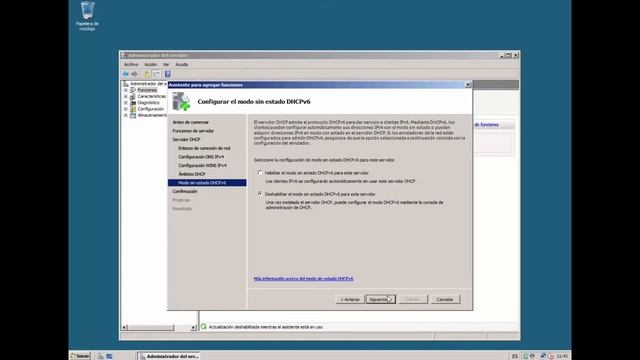Click the Características label in the tree

151,96
